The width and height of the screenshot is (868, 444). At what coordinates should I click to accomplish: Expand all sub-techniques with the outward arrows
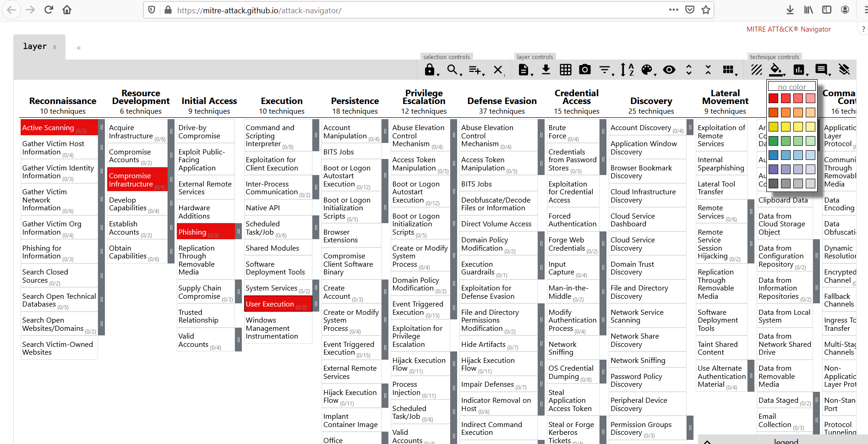(689, 70)
